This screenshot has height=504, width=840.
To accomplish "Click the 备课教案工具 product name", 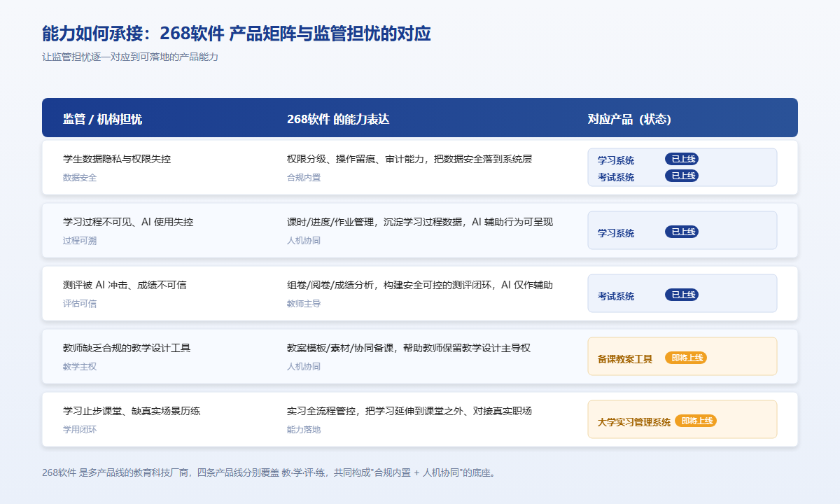I will click(625, 359).
